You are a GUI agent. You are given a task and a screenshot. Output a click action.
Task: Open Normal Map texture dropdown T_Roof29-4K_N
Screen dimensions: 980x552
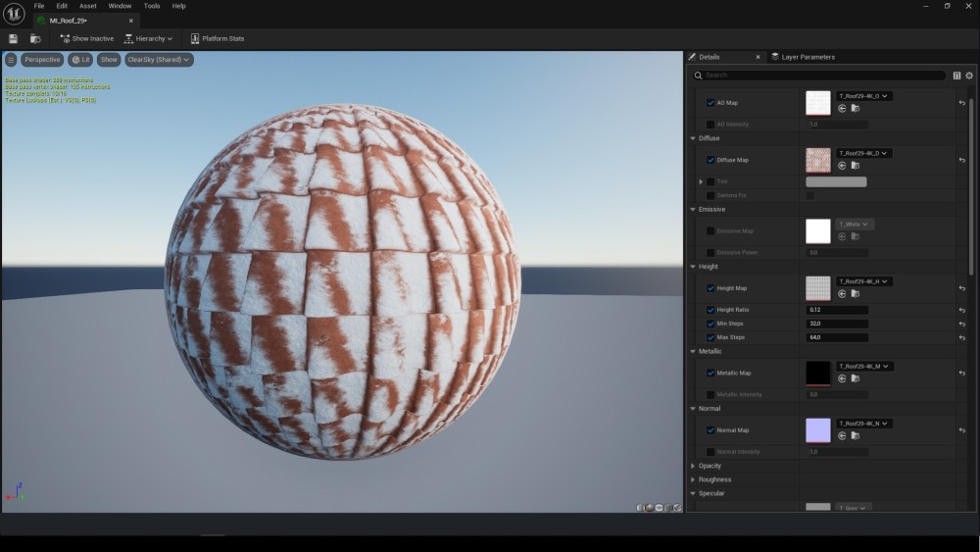pos(862,424)
